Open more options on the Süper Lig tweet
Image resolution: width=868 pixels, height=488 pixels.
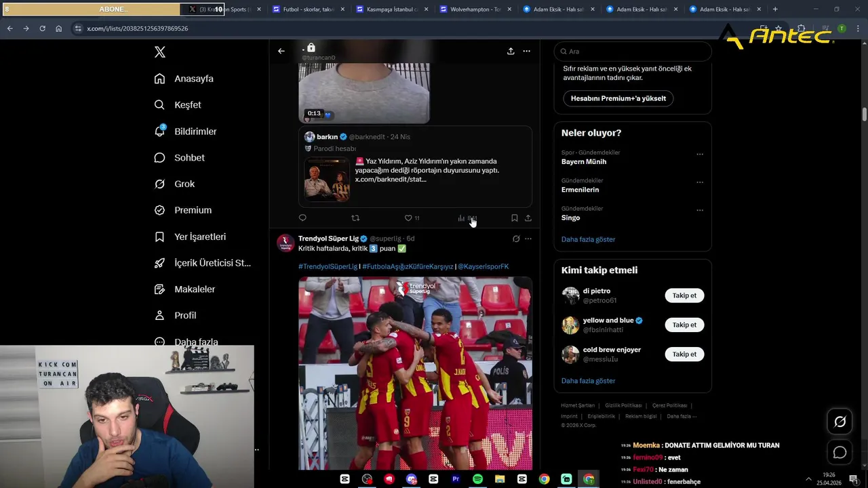click(x=528, y=239)
